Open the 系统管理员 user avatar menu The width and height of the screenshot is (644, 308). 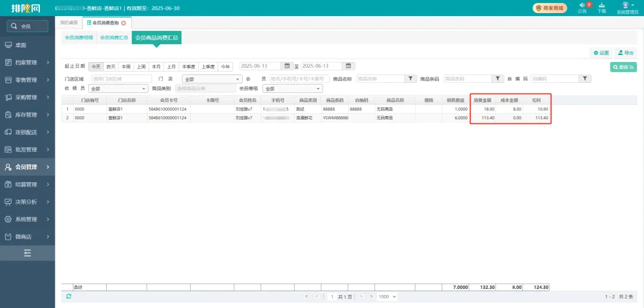click(626, 6)
